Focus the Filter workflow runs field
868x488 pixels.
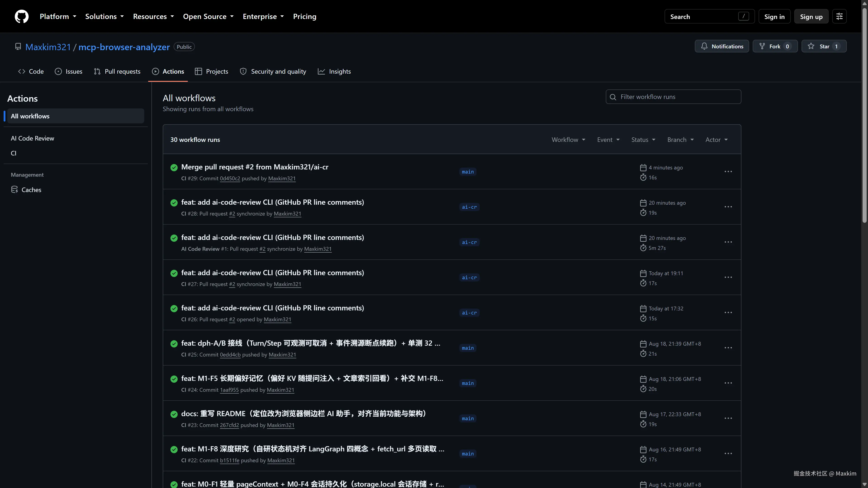673,97
